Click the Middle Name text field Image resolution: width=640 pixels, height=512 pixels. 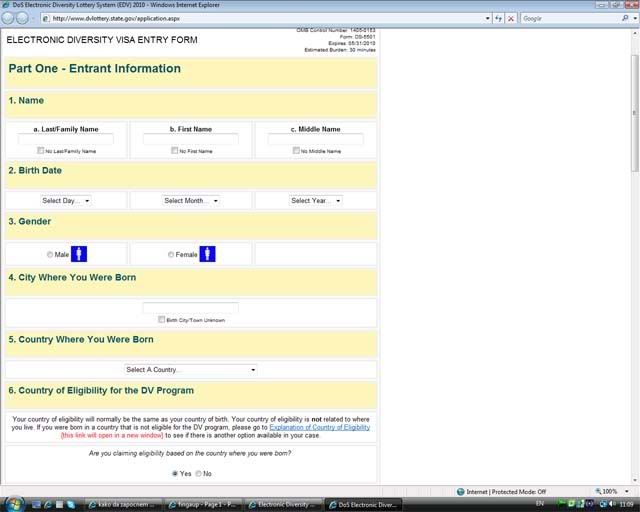coord(316,139)
